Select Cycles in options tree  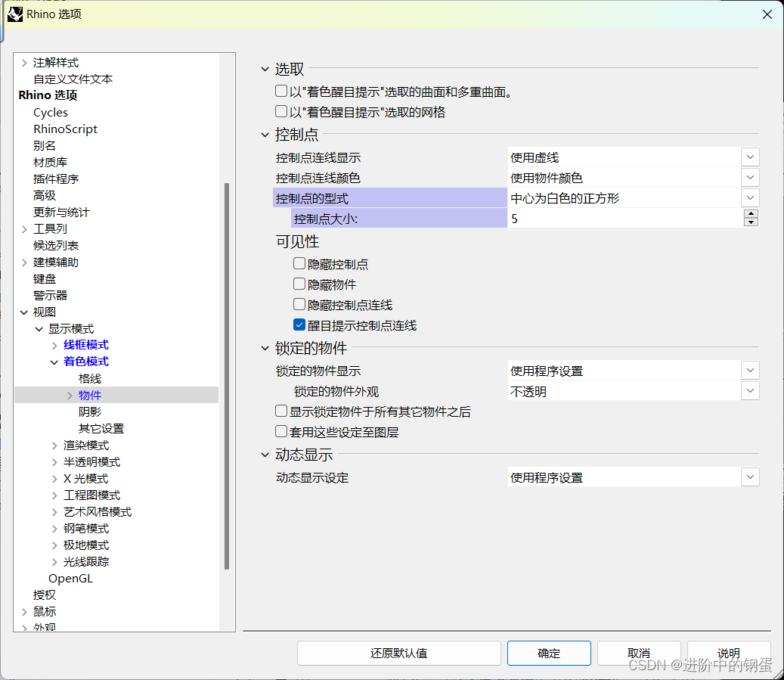click(x=51, y=113)
